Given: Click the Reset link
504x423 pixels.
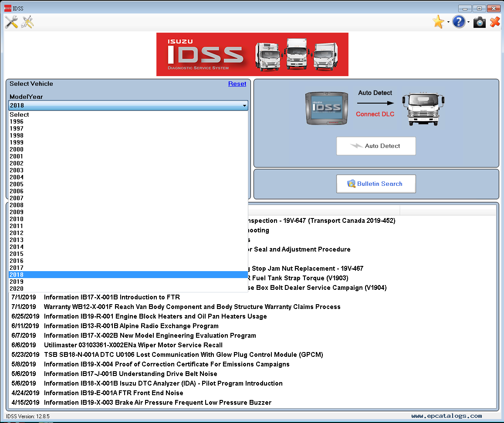Looking at the screenshot, I should pos(237,84).
